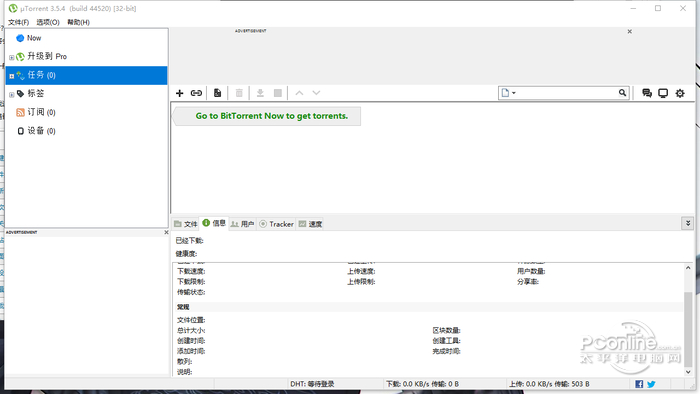The height and width of the screenshot is (394, 700).
Task: Click the Facebook icon in status bar
Action: coord(639,384)
